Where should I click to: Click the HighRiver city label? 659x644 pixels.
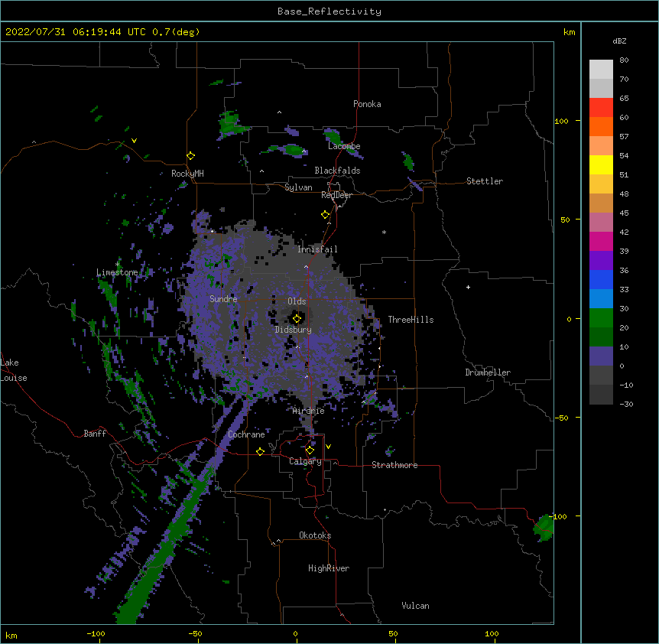coord(329,568)
